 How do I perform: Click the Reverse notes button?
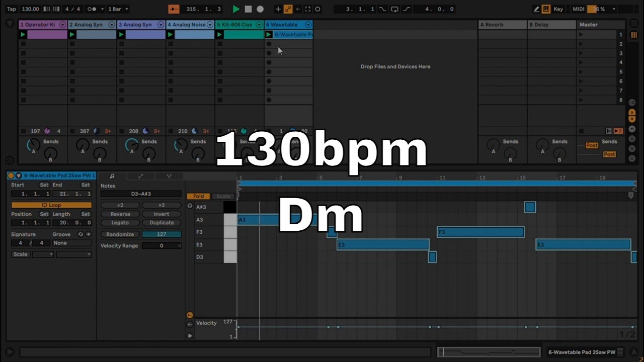(120, 214)
